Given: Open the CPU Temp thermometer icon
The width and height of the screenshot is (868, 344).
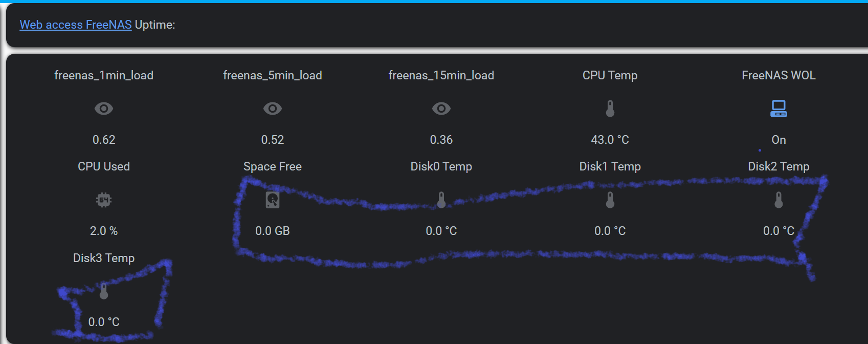Looking at the screenshot, I should 610,108.
